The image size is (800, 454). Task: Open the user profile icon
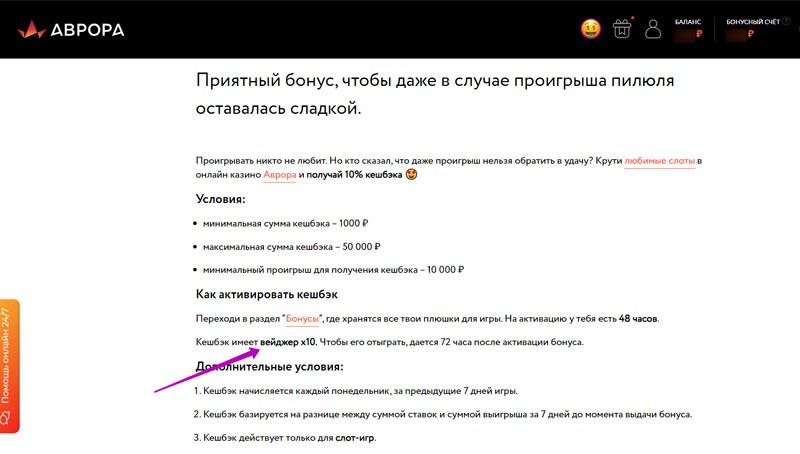point(653,29)
